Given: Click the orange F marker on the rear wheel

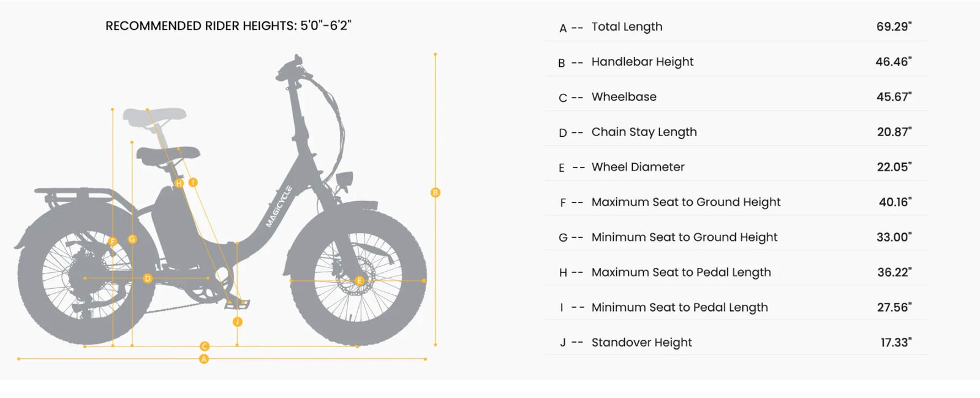Looking at the screenshot, I should (113, 242).
